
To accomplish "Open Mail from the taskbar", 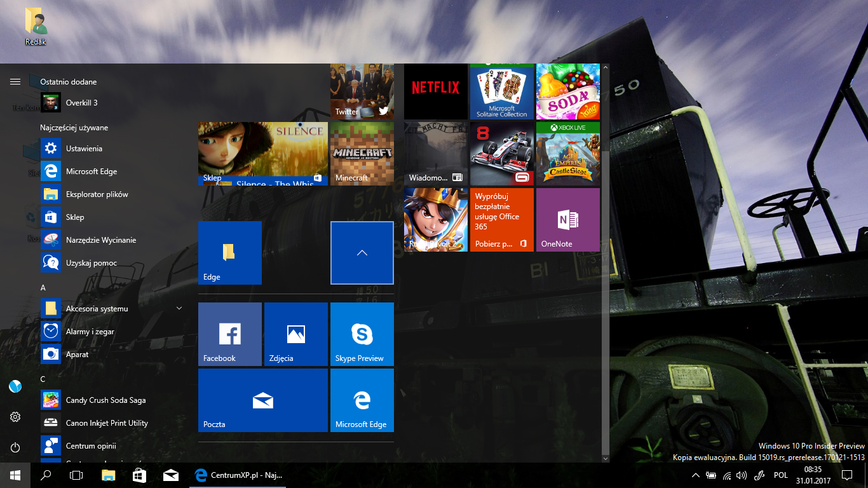I will click(x=170, y=475).
